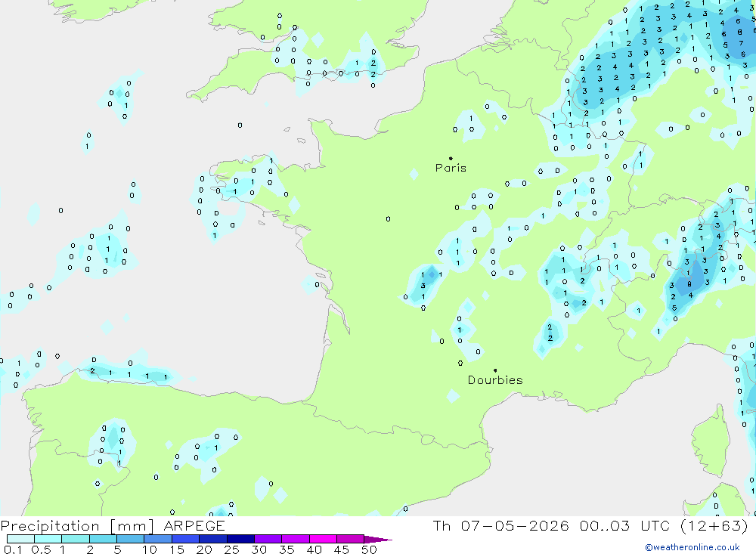Click the legend scale number 45

click(x=342, y=549)
